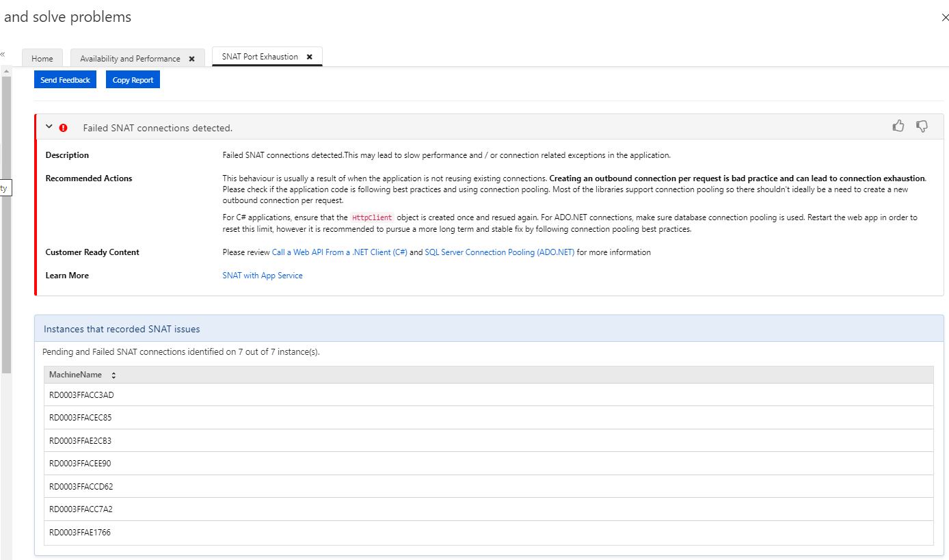Close the Availability and Performance tab

(x=192, y=58)
